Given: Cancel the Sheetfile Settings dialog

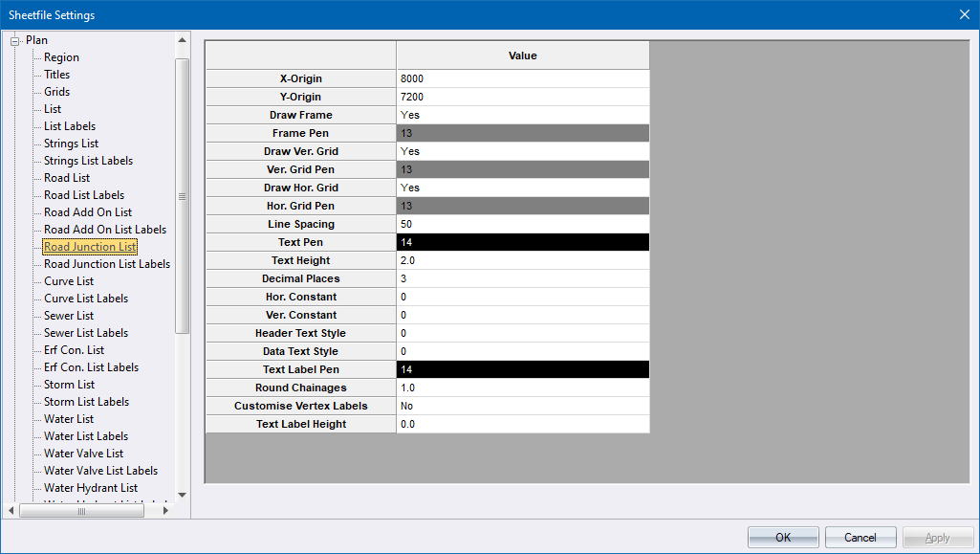Looking at the screenshot, I should [860, 537].
